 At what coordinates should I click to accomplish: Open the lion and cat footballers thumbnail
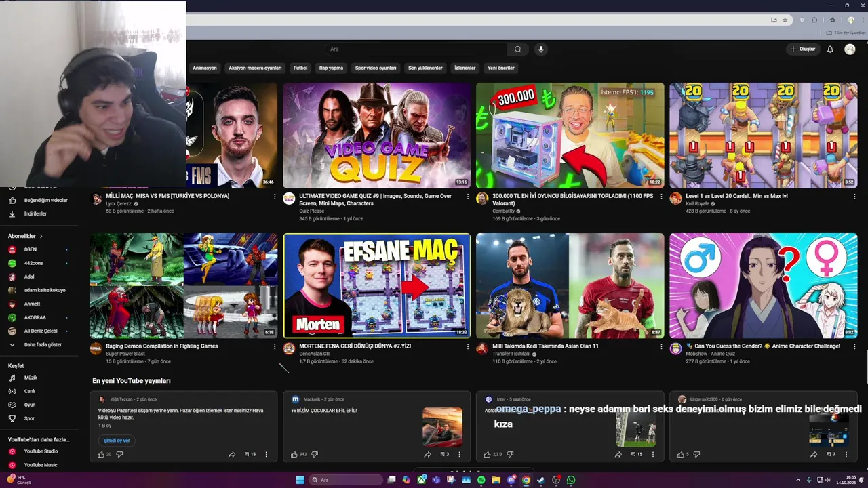pos(570,285)
